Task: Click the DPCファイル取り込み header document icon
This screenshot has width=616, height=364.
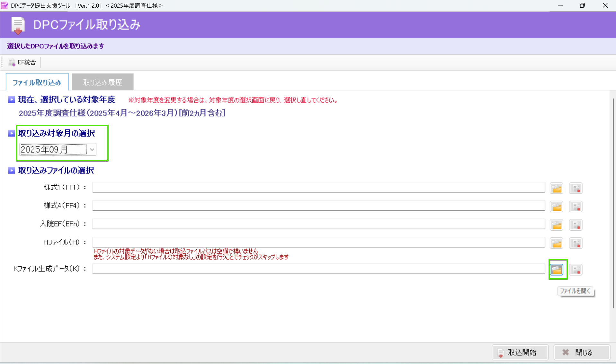Action: [x=18, y=25]
